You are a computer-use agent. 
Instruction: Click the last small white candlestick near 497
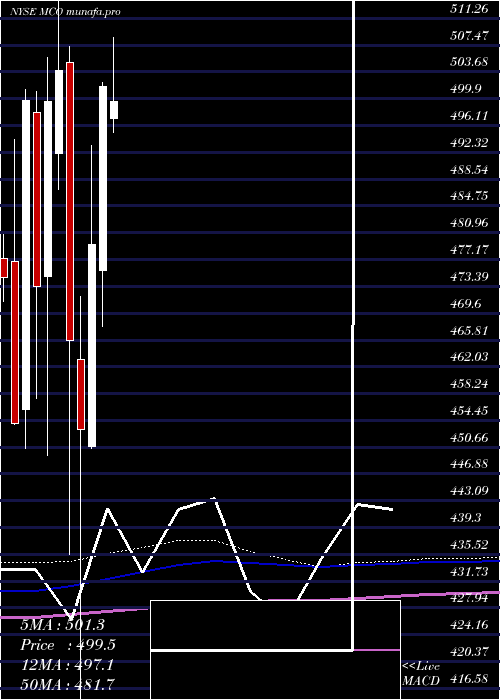tap(114, 110)
